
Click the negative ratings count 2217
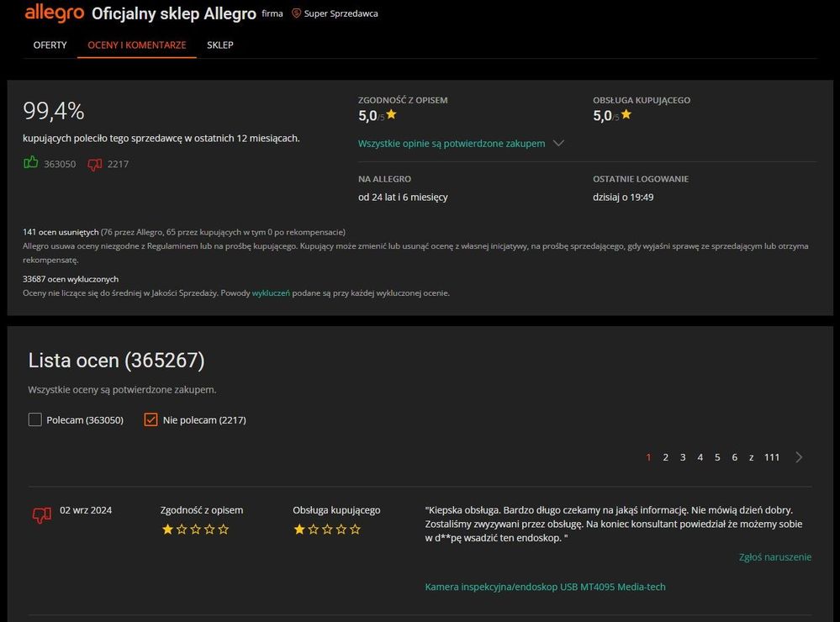coord(118,164)
